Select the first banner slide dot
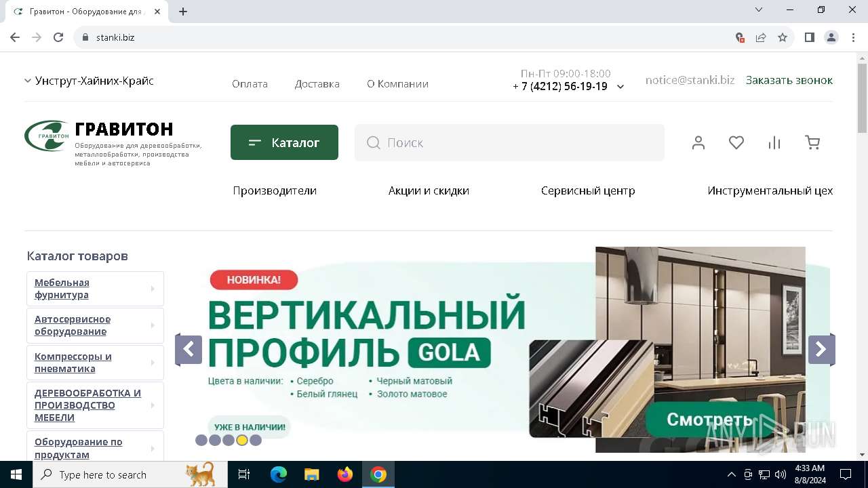This screenshot has height=488, width=868. pos(201,440)
